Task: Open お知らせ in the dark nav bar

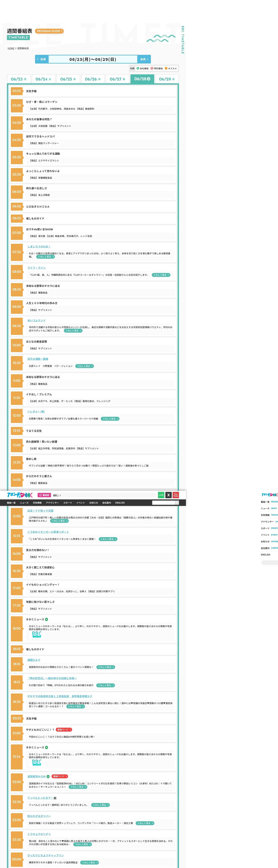Action: (93, 503)
